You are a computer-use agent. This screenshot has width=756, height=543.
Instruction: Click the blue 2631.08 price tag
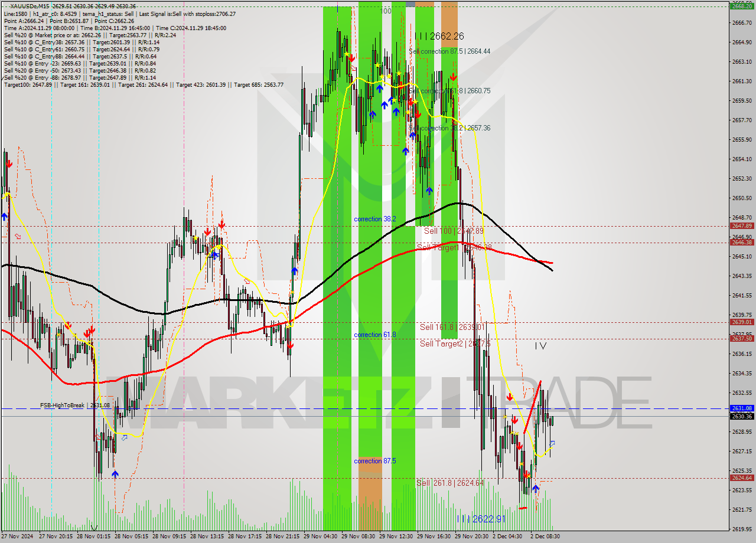pos(741,408)
